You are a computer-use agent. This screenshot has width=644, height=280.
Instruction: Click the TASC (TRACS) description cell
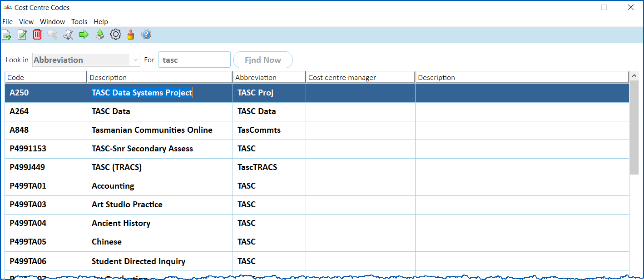pyautogui.click(x=160, y=167)
